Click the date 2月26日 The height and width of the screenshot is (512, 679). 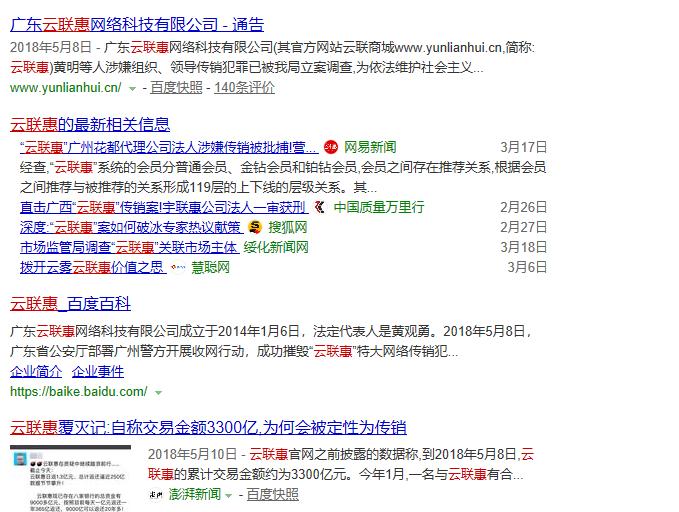pos(524,207)
